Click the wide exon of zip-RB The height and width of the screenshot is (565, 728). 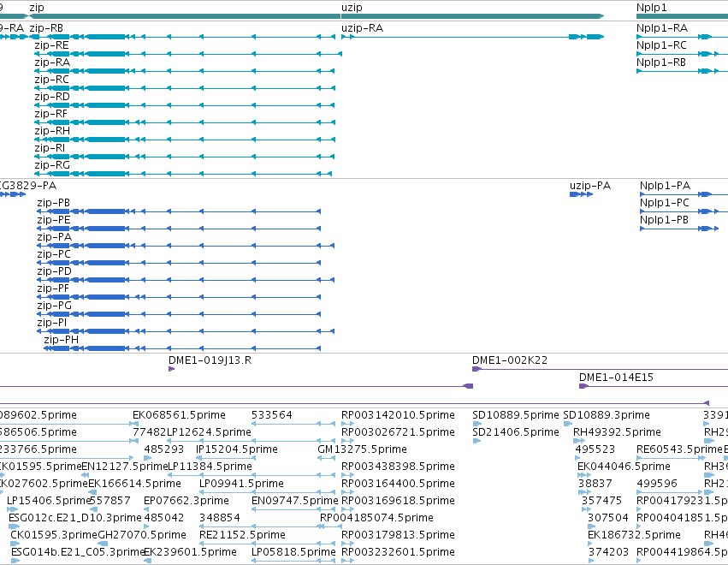click(106, 37)
